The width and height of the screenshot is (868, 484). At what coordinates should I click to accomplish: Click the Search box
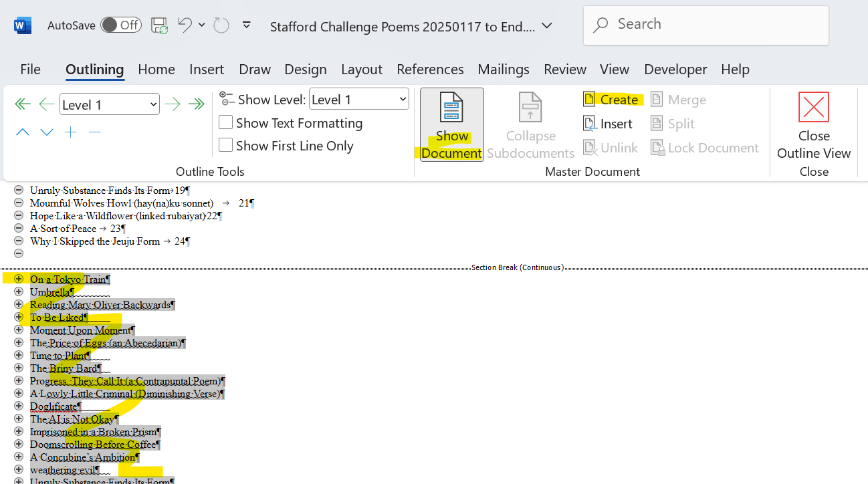705,25
